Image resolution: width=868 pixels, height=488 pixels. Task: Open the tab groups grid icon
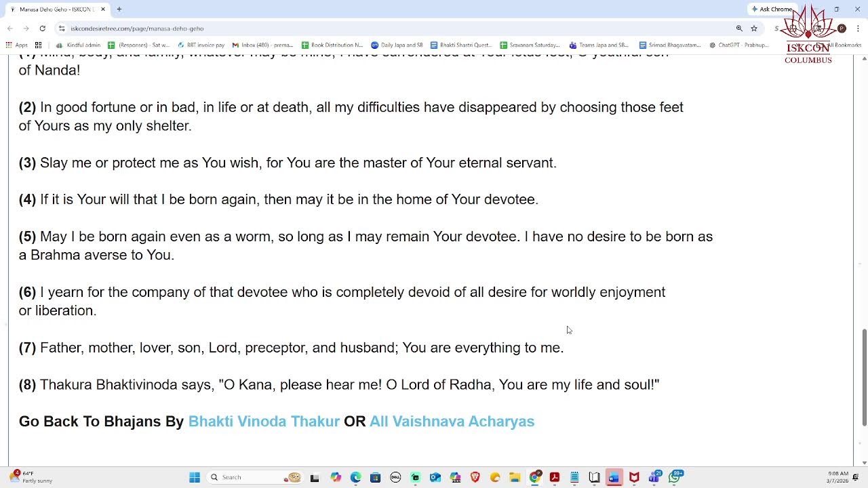pyautogui.click(x=38, y=45)
